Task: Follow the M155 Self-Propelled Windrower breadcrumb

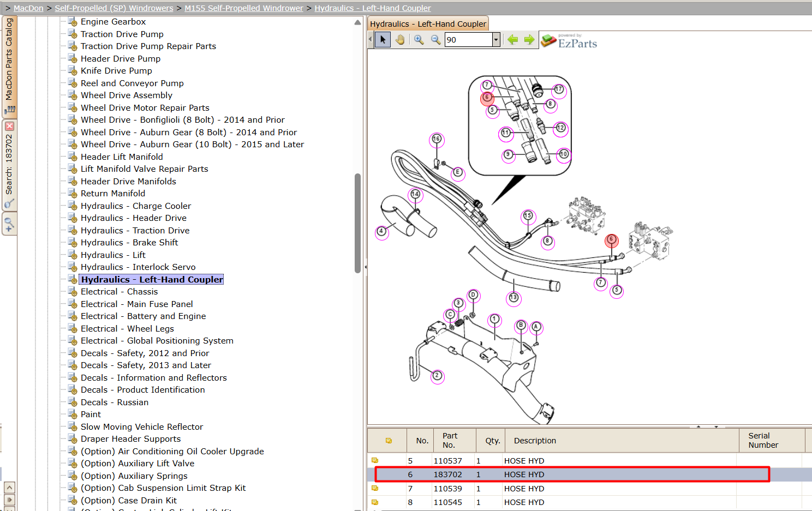Action: click(243, 8)
